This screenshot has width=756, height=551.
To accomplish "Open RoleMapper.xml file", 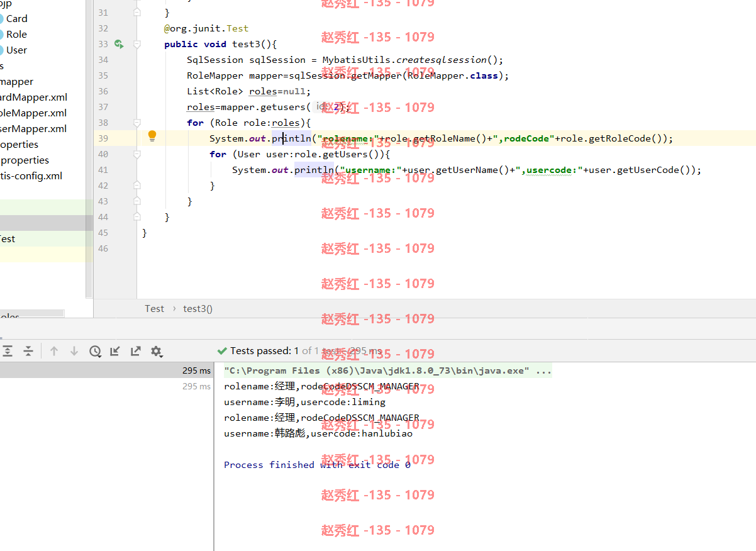I will click(x=33, y=113).
